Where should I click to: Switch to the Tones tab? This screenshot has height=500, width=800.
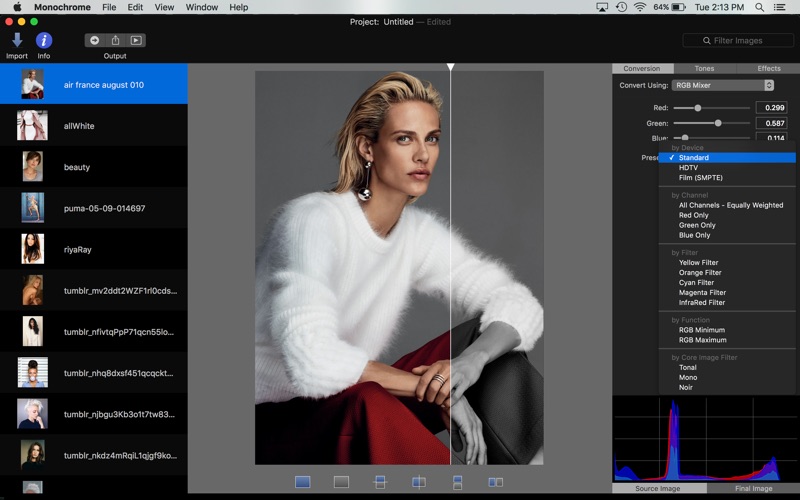coord(705,68)
